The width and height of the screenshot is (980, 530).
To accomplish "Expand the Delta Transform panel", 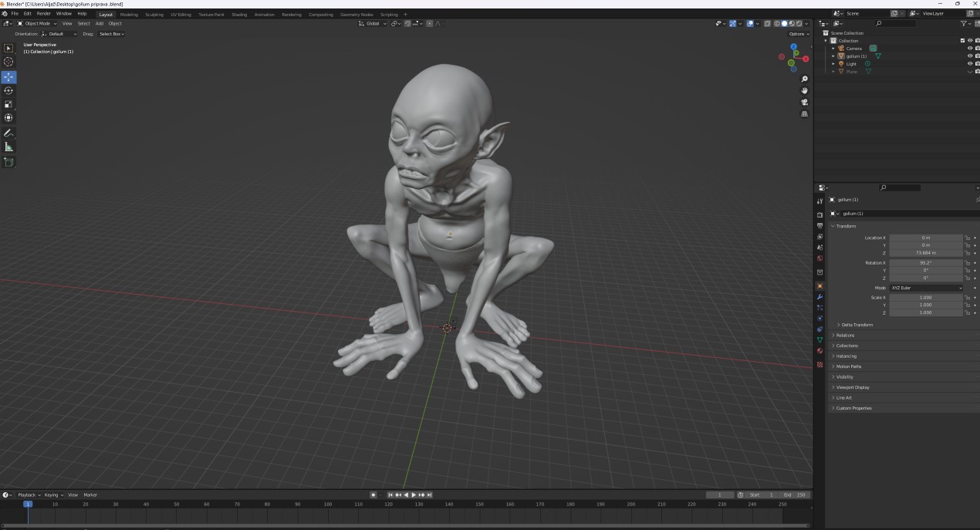I will [857, 325].
